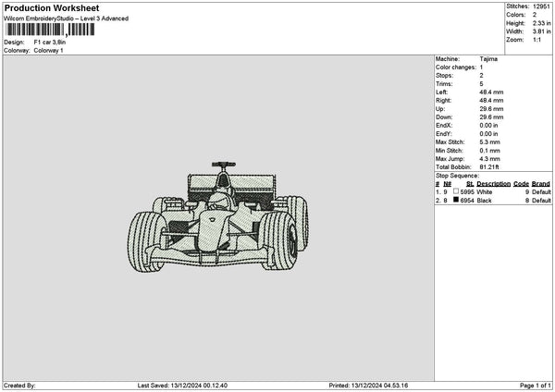Click the Brand column header in Stop Sequence
Image resolution: width=555 pixels, height=392 pixels.
pos(541,184)
